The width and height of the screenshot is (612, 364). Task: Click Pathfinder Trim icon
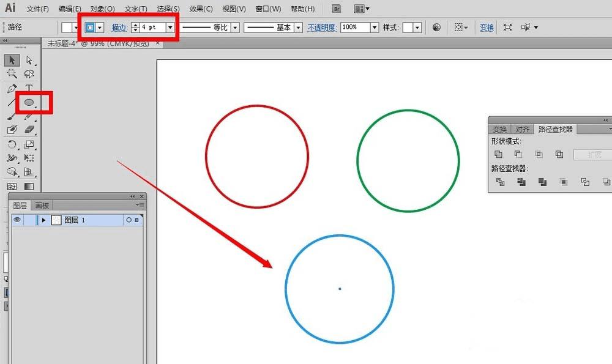coord(521,182)
